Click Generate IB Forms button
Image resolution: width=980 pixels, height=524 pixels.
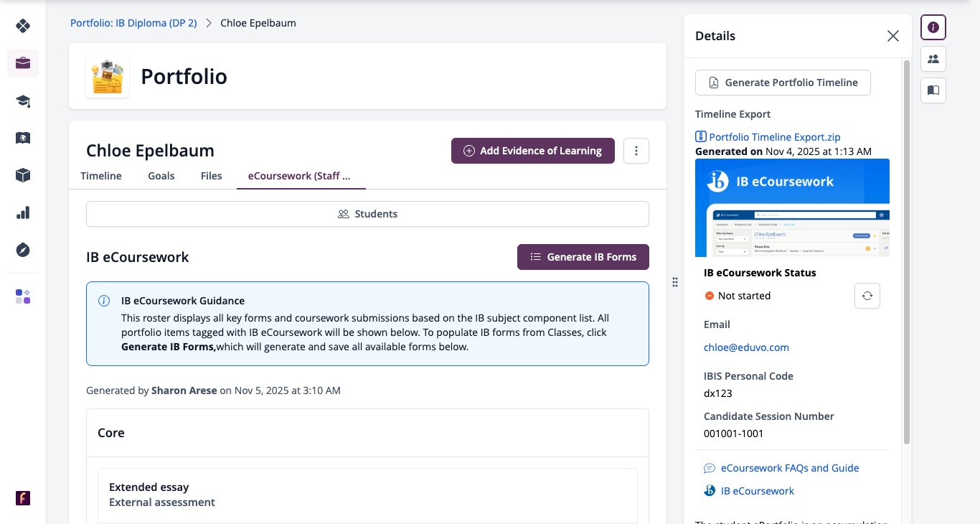[x=583, y=257]
